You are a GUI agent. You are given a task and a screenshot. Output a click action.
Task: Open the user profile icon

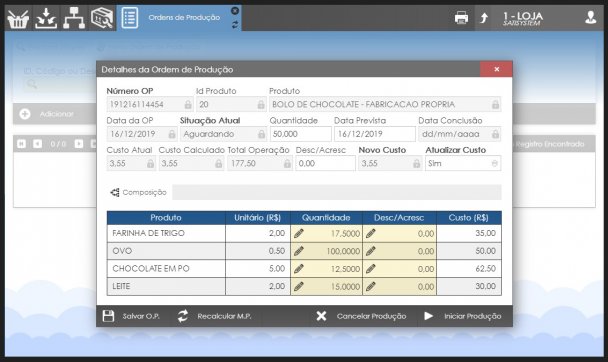pyautogui.click(x=590, y=17)
